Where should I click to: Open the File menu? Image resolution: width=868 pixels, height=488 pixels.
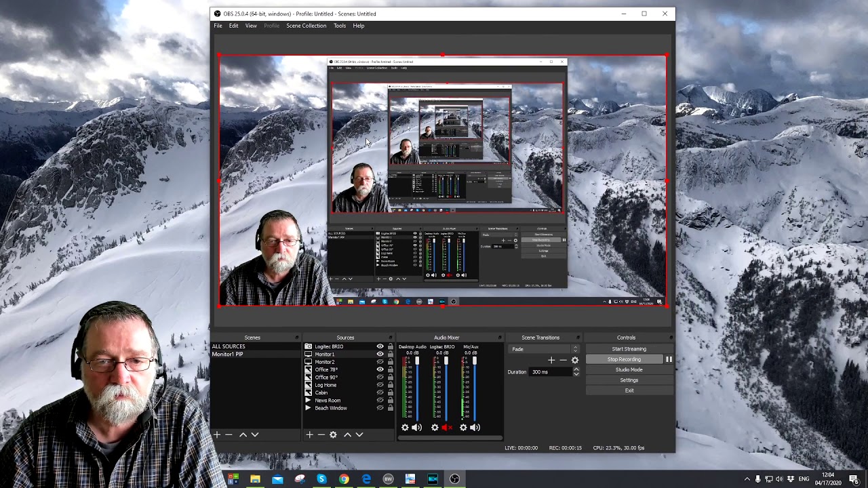coord(218,26)
